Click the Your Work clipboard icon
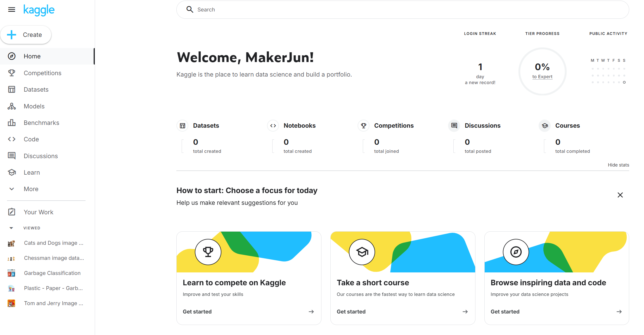 coord(11,212)
